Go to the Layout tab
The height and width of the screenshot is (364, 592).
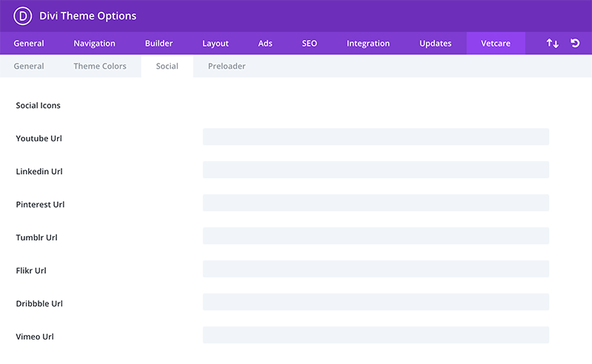(x=215, y=44)
